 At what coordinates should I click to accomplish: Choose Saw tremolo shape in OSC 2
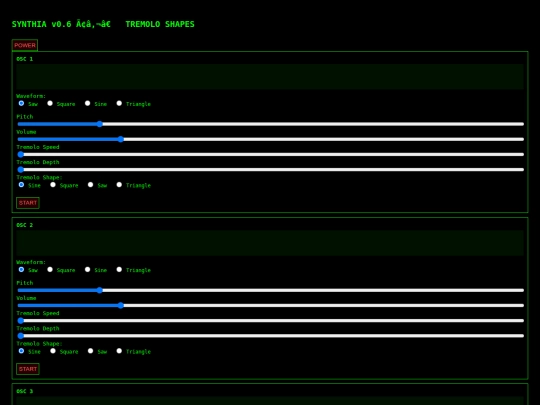[x=90, y=351]
